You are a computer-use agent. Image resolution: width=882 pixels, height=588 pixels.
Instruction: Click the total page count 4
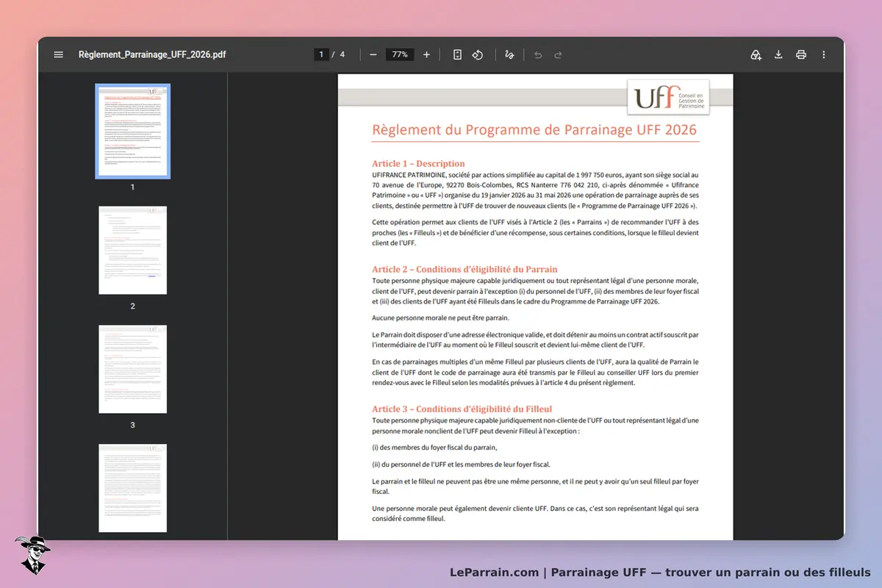tap(342, 54)
